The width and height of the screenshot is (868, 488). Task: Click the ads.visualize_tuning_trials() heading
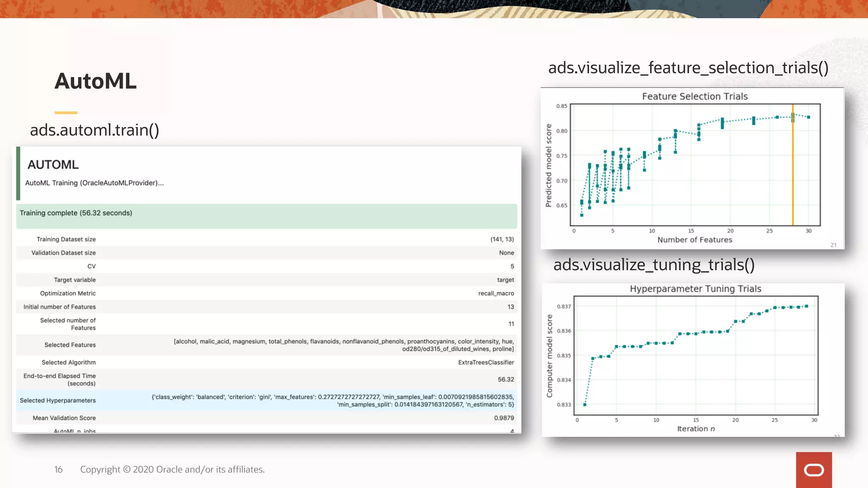(x=654, y=265)
